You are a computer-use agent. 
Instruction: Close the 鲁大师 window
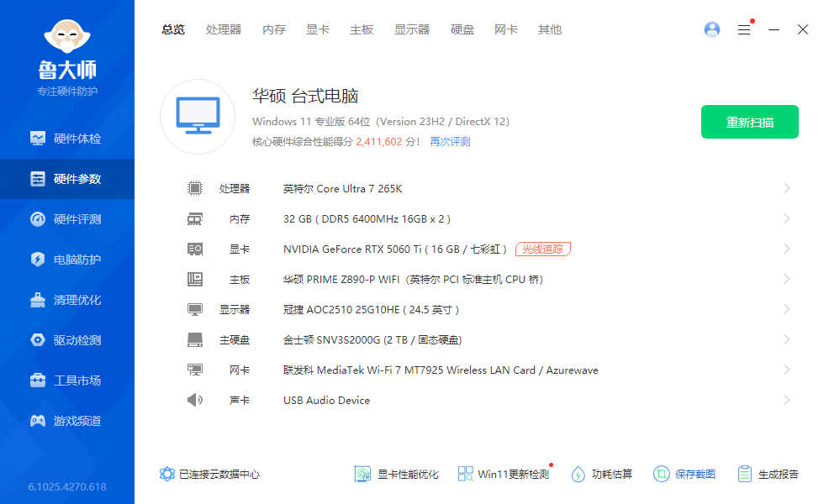pyautogui.click(x=802, y=29)
